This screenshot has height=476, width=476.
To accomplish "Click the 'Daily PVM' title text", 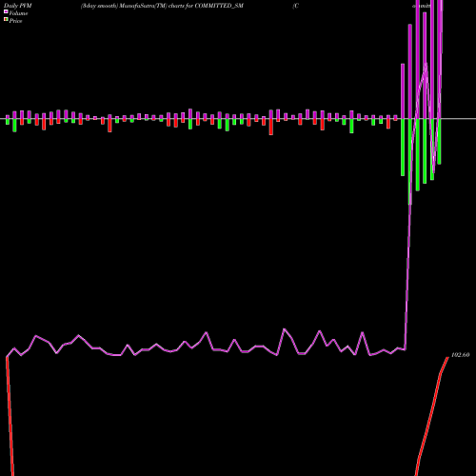I will tap(18, 6).
